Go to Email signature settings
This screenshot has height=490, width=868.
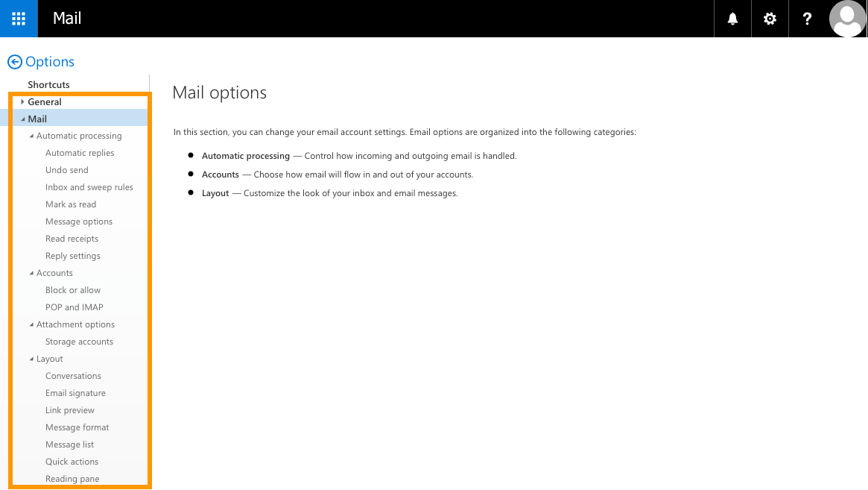75,393
